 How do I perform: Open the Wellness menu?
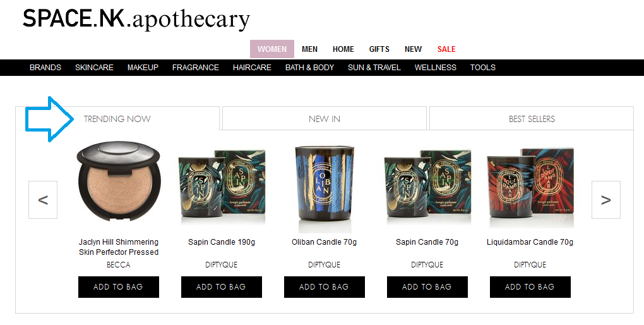(x=436, y=68)
